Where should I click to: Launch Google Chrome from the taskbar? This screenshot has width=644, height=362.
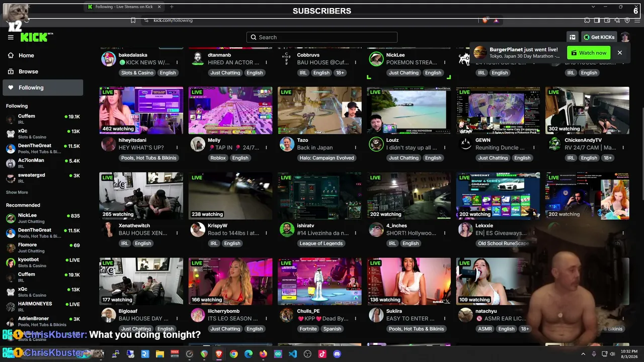click(233, 354)
